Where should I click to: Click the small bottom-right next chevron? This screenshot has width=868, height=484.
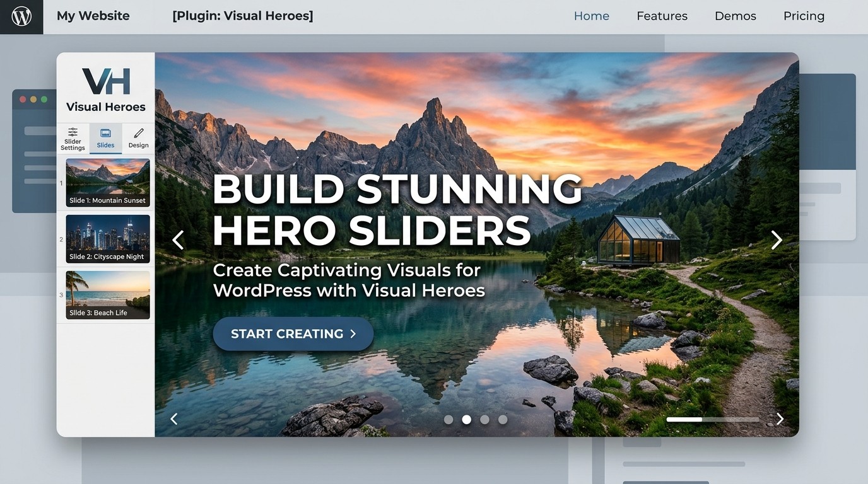coord(780,419)
